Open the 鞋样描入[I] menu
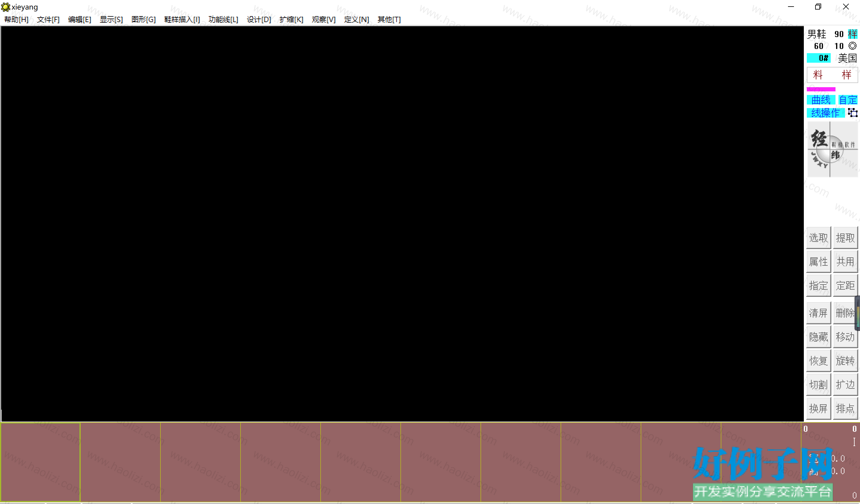 click(182, 19)
